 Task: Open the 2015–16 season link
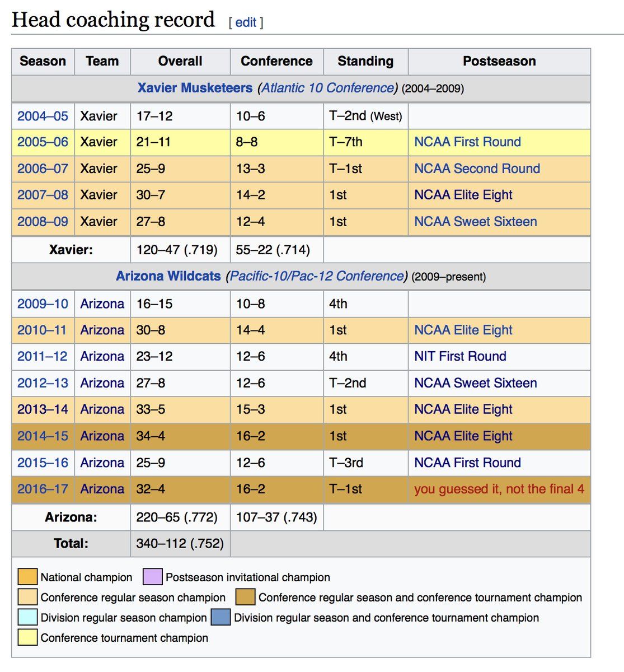pos(43,463)
